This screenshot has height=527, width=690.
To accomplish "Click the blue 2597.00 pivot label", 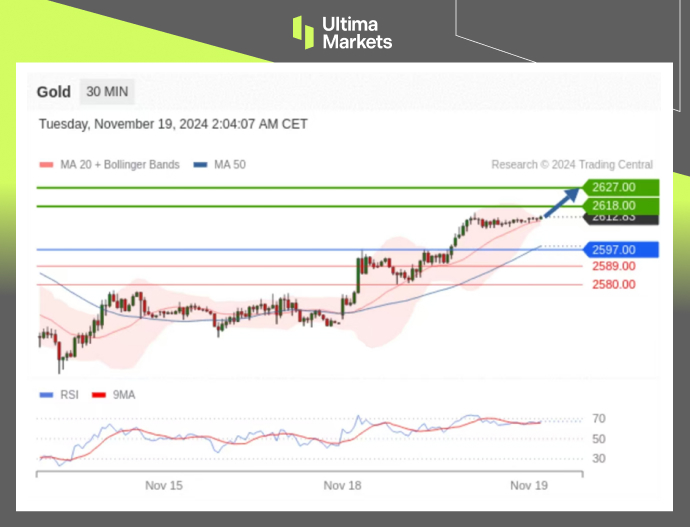I will click(x=614, y=250).
